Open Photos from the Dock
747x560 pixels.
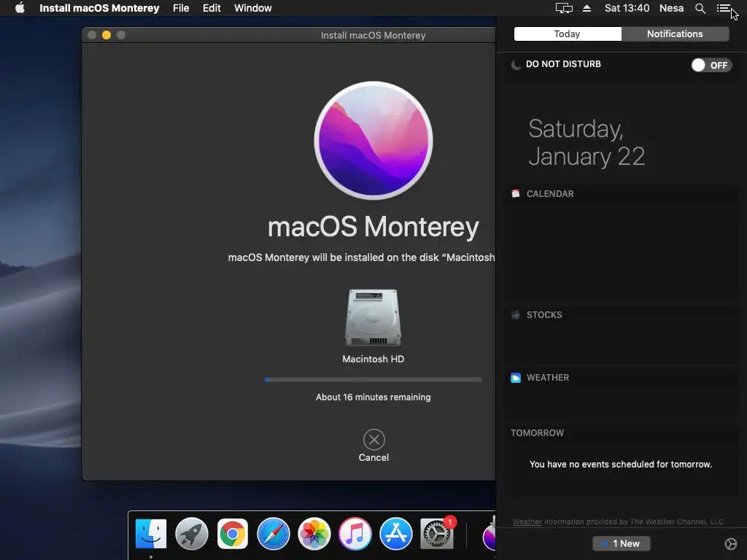(x=314, y=534)
